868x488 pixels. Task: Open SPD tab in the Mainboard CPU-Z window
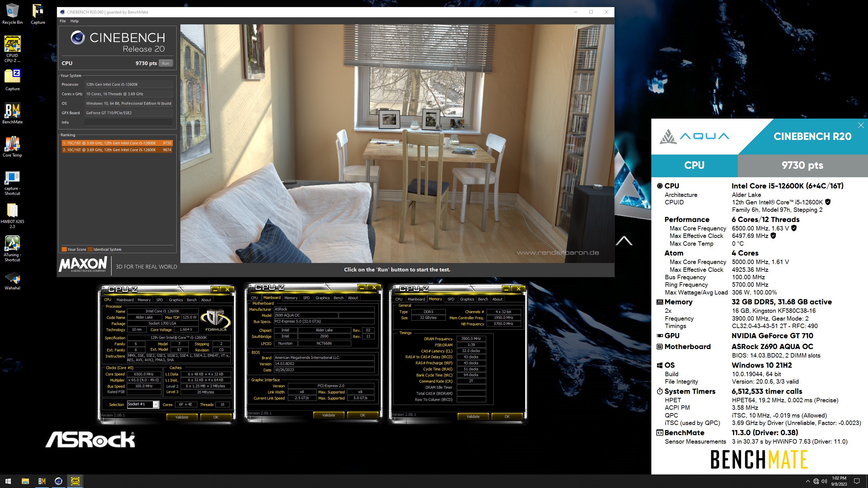click(x=306, y=298)
